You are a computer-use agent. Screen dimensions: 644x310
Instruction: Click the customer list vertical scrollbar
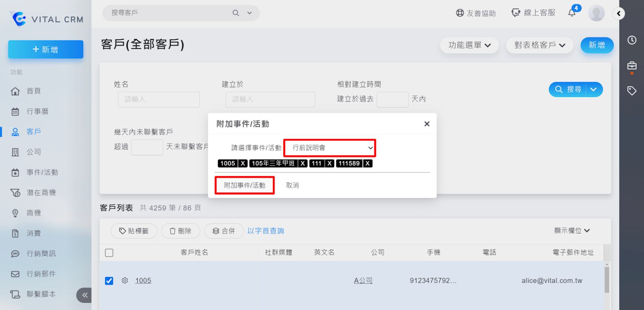[607, 279]
